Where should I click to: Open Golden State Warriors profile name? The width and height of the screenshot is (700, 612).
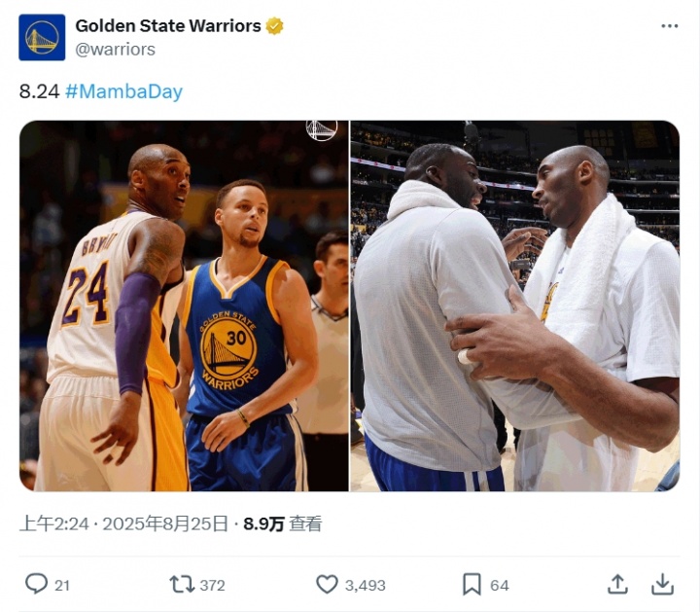click(x=168, y=26)
